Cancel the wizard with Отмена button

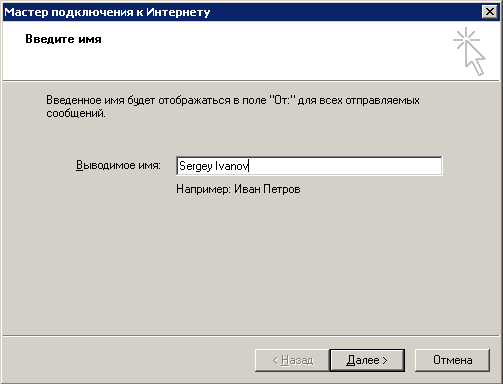point(452,360)
